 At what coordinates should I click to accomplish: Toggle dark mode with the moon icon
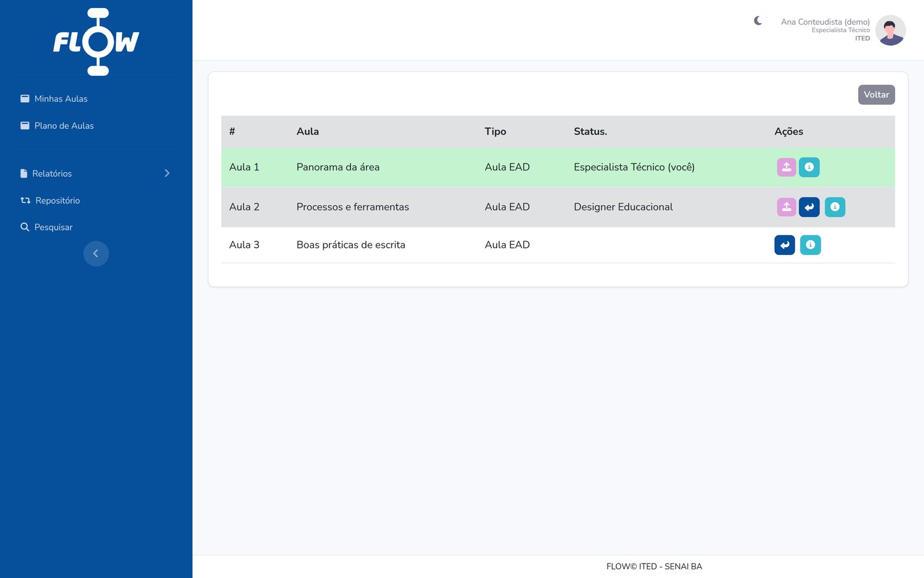758,21
